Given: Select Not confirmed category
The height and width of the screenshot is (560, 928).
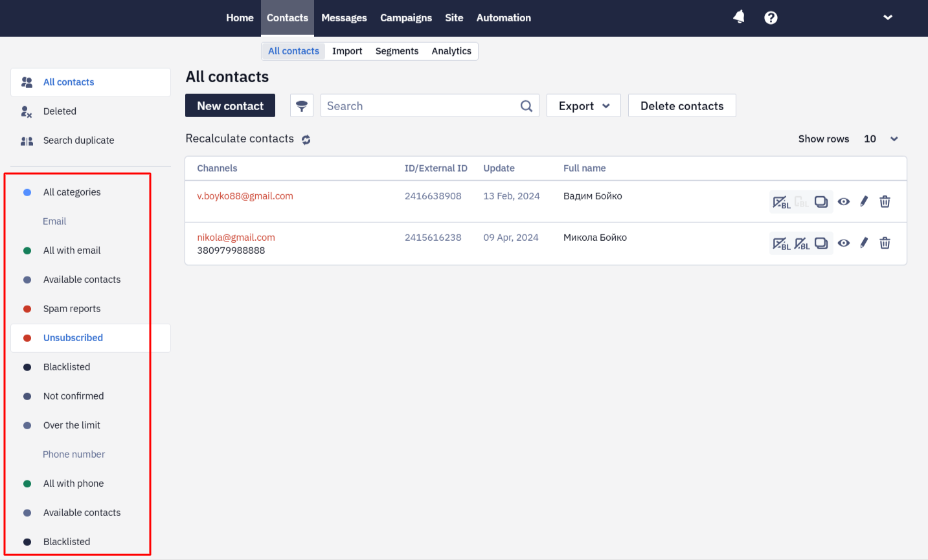Looking at the screenshot, I should click(x=73, y=396).
